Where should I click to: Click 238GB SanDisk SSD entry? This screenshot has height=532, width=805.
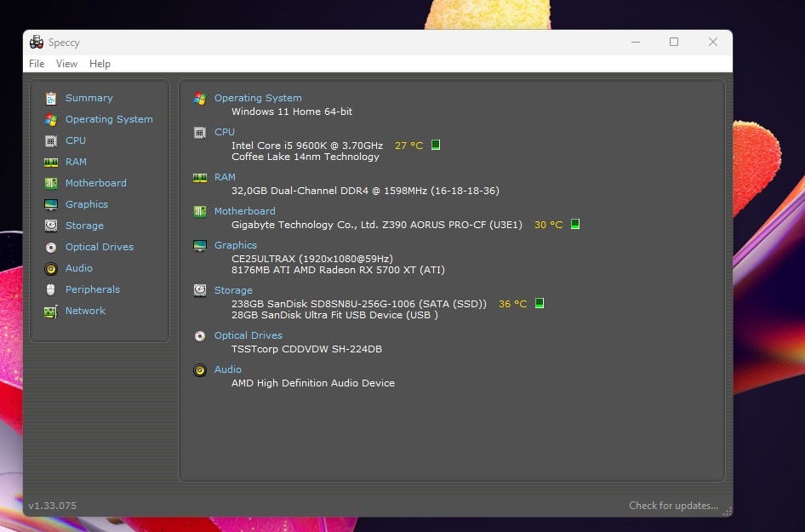click(x=359, y=304)
